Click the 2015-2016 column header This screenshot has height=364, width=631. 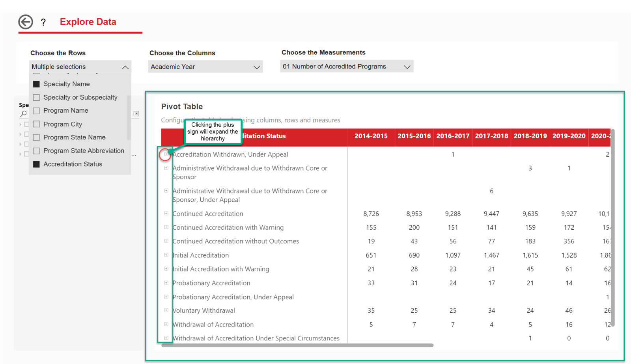(x=414, y=136)
